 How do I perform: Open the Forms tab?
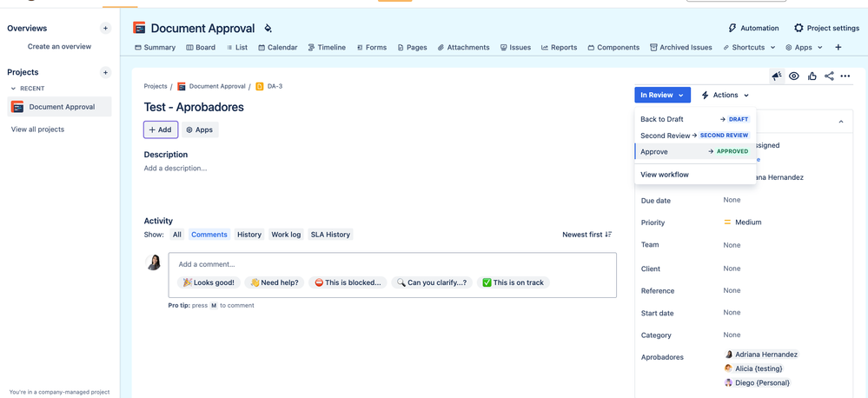point(372,48)
